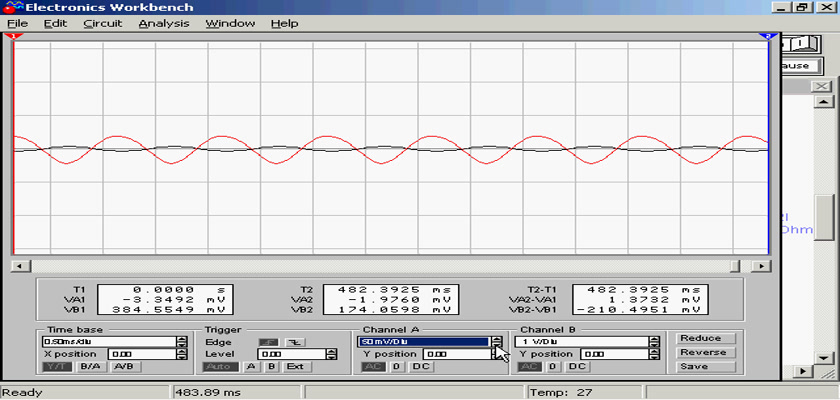Open the File menu
Viewport: 840px width, 400px height.
pos(17,24)
